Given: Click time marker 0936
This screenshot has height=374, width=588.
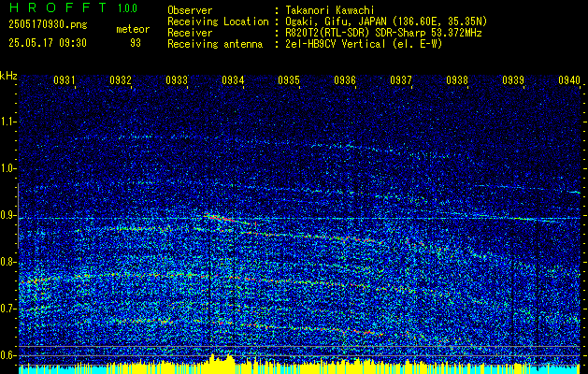Looking at the screenshot, I should tap(345, 79).
